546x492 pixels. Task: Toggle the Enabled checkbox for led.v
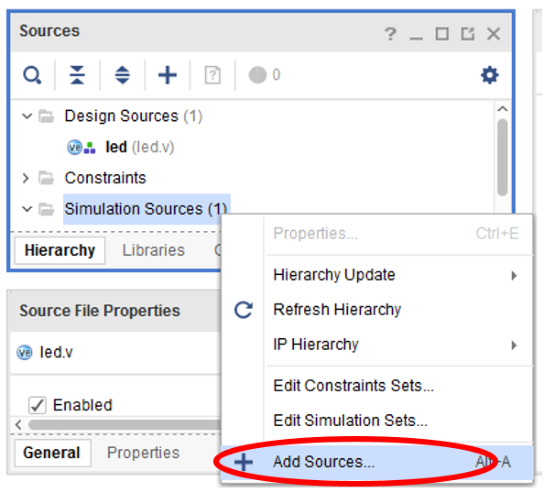tap(37, 405)
